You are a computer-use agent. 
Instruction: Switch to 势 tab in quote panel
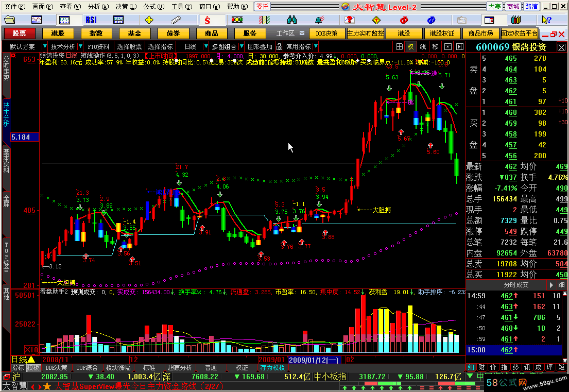point(515,367)
